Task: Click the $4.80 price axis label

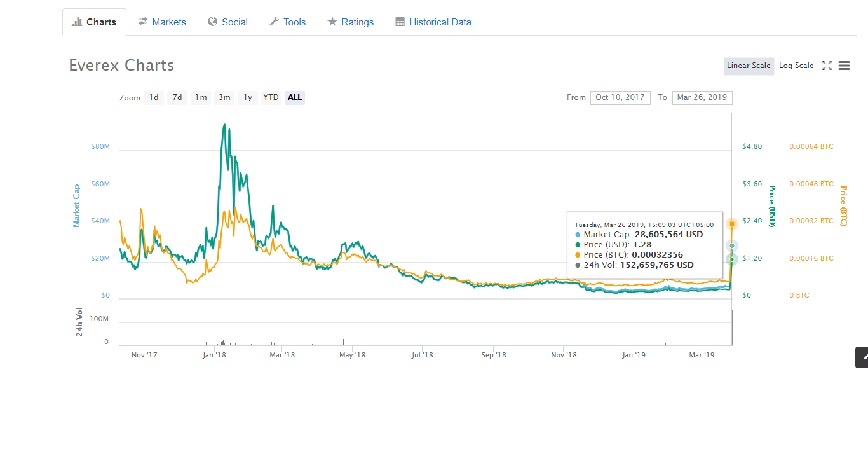Action: tap(752, 146)
